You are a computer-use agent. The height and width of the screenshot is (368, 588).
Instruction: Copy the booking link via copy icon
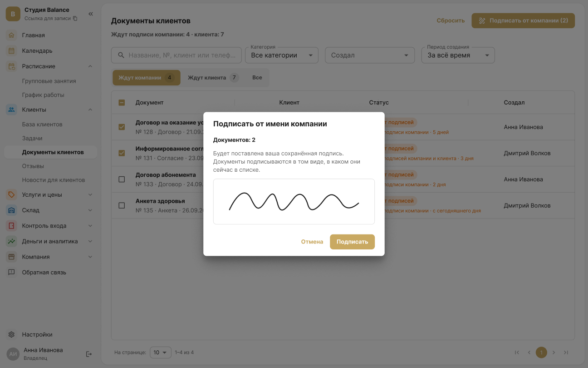[75, 19]
